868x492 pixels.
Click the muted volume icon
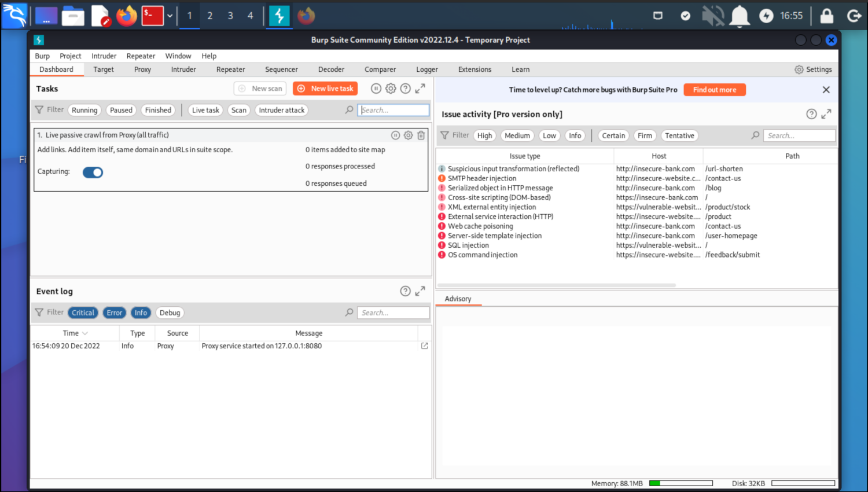(713, 16)
